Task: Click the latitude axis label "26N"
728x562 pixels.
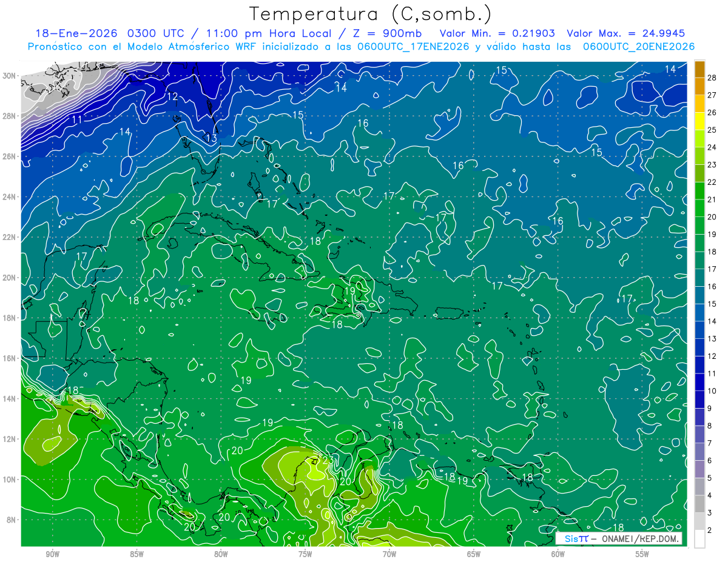Action: (x=9, y=156)
